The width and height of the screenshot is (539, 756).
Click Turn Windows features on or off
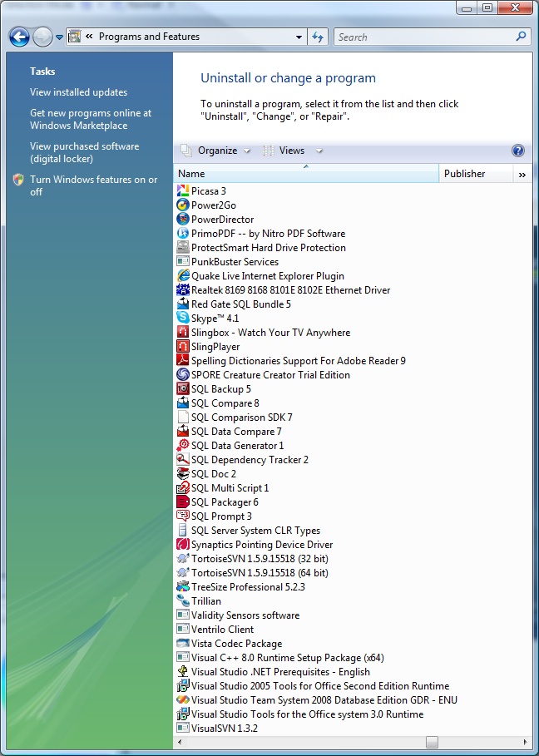(93, 185)
